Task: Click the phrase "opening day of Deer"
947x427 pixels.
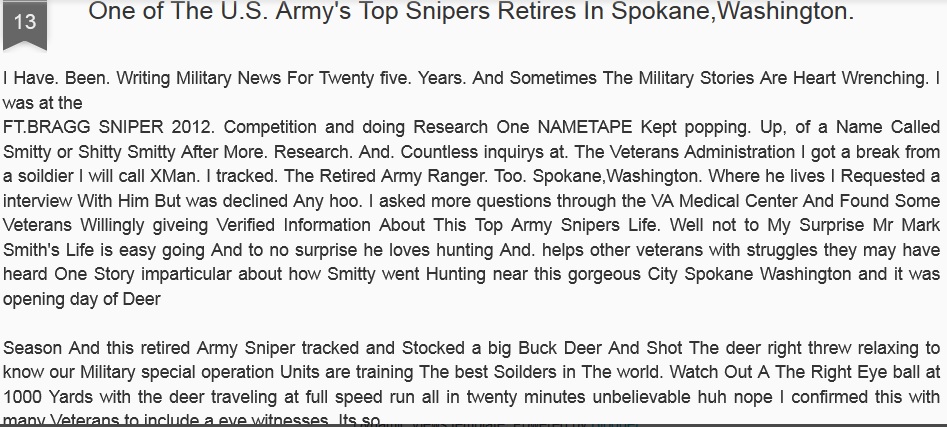Action: click(x=82, y=299)
